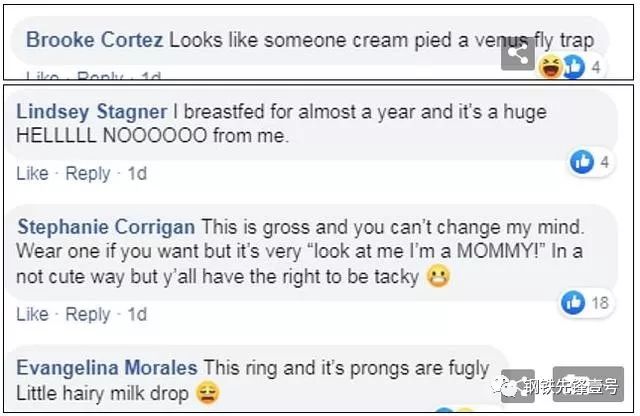Click share icon near Evangelina Morales comment
Viewport: 640px width, 416px height.
pyautogui.click(x=518, y=386)
